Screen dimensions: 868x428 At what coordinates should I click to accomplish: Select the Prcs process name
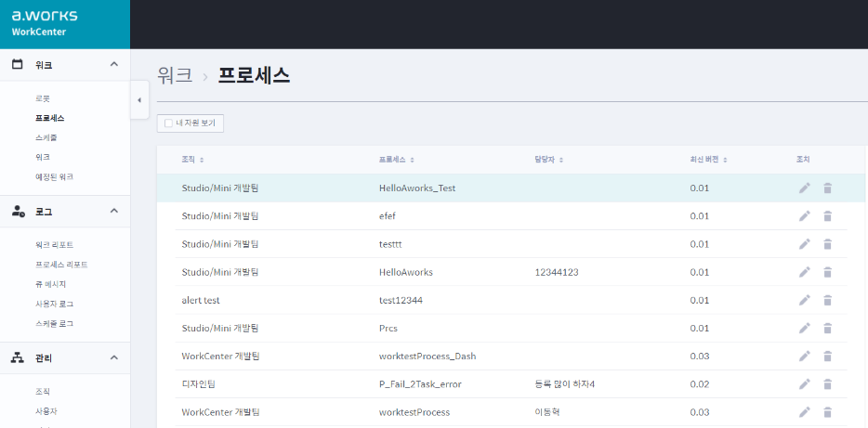[388, 328]
